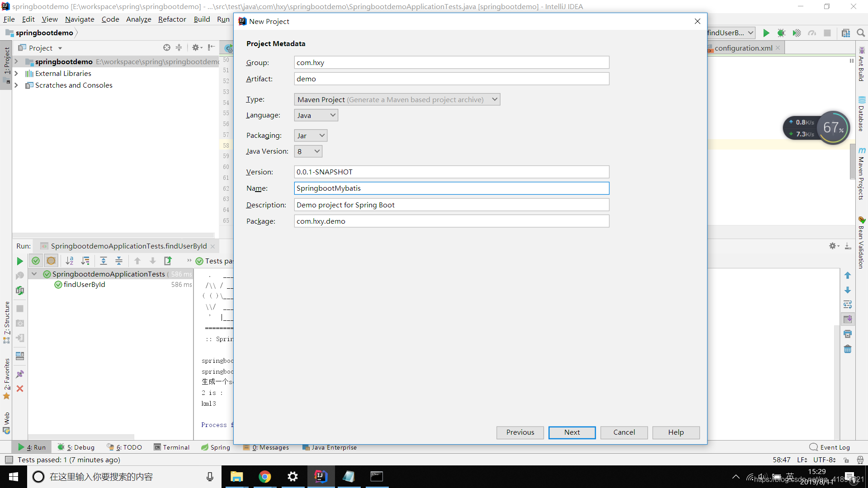The image size is (868, 488).
Task: Expand all test results
Action: click(104, 261)
